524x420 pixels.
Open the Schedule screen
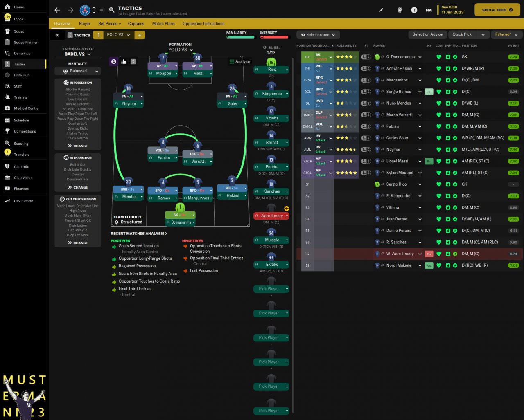click(x=21, y=121)
